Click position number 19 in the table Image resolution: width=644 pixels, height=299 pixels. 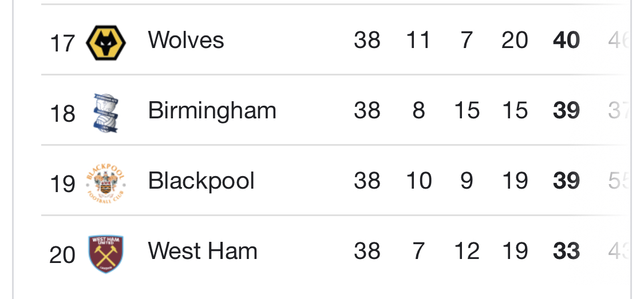pos(62,184)
